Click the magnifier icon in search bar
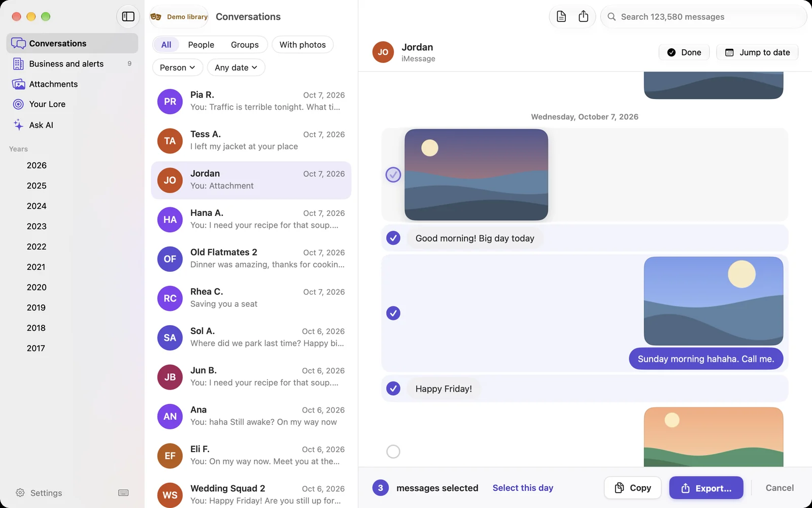The width and height of the screenshot is (812, 508). point(612,17)
